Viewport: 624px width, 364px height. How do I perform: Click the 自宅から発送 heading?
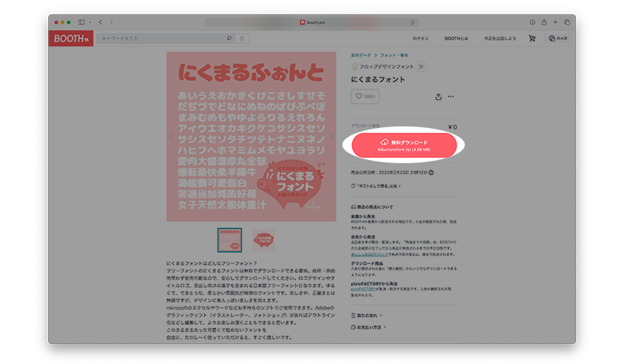point(363,237)
